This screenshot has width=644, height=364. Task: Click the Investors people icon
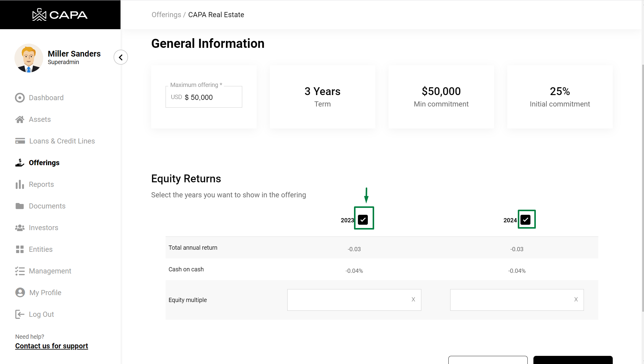click(x=20, y=228)
